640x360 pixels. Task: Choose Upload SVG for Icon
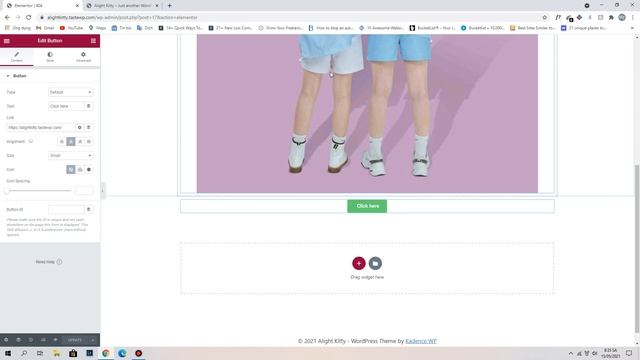click(x=80, y=169)
